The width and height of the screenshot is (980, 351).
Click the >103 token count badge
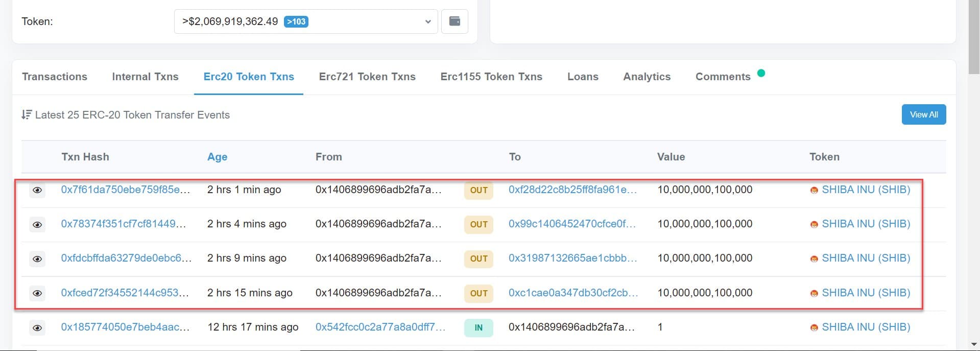[x=296, y=21]
